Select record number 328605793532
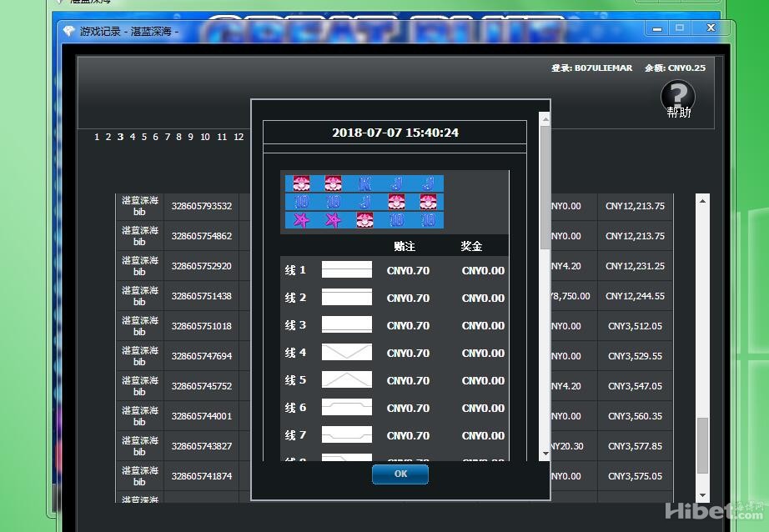This screenshot has width=769, height=532. click(x=202, y=206)
